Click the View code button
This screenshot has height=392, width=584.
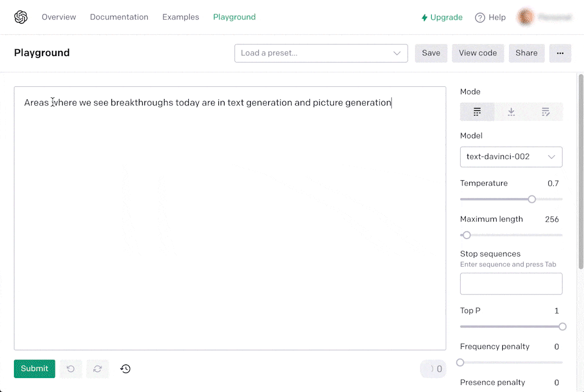point(478,53)
